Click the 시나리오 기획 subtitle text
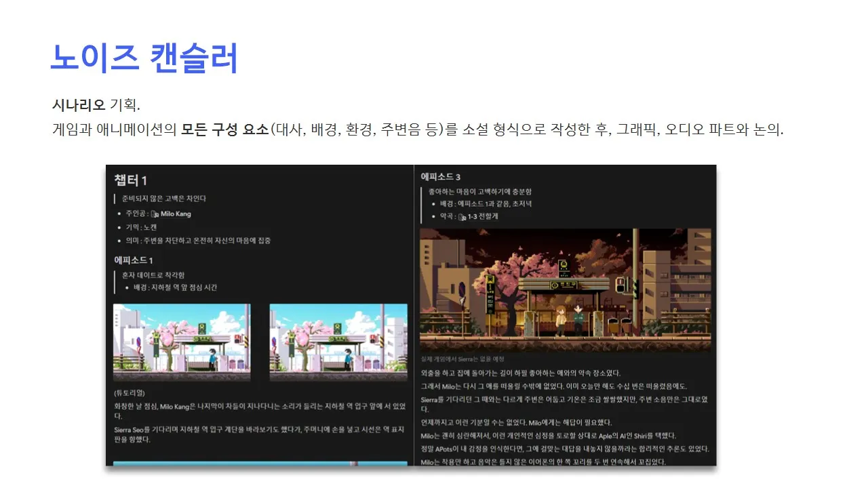Screen dimensions: 868x488 96,105
